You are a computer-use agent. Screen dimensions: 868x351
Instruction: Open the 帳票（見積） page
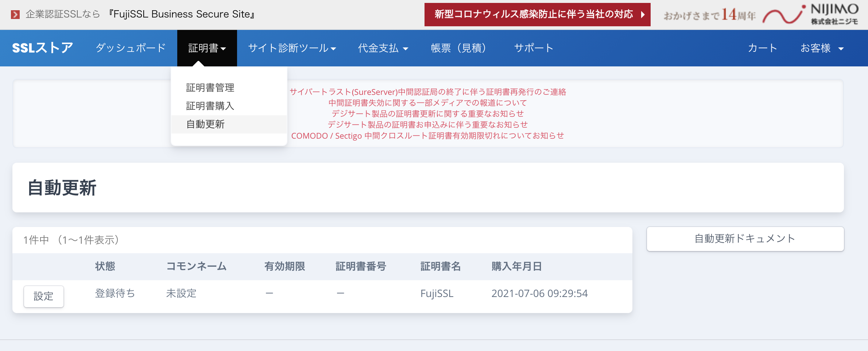click(x=458, y=48)
